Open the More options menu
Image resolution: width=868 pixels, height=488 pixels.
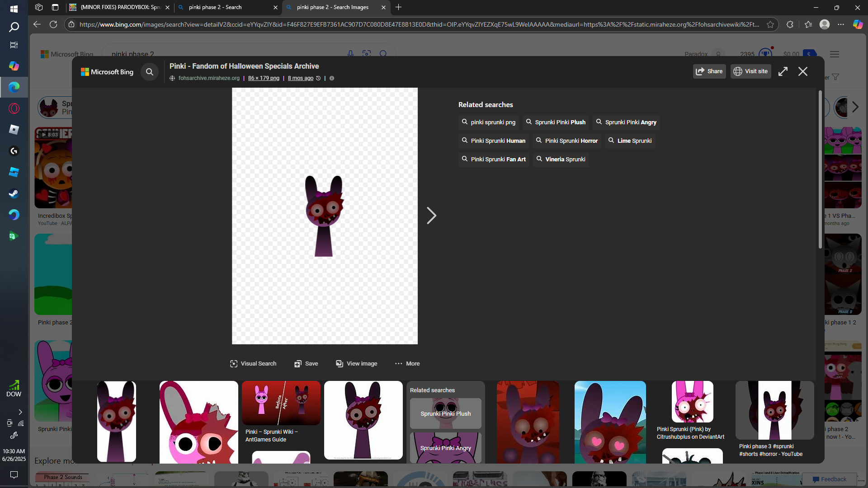click(407, 364)
